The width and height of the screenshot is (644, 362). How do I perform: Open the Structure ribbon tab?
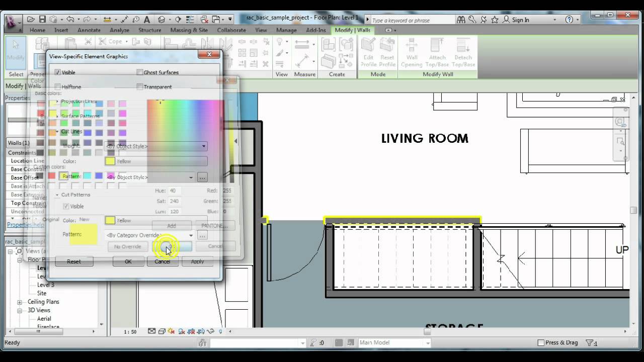(149, 30)
